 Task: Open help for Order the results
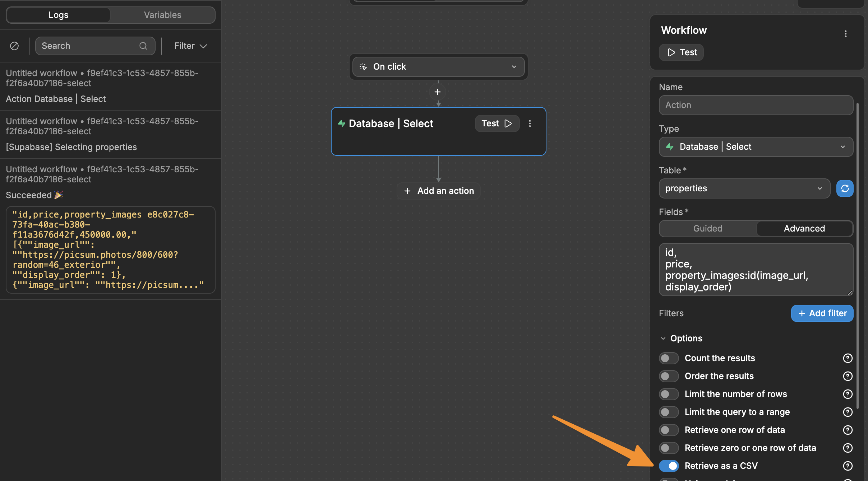[x=848, y=376]
